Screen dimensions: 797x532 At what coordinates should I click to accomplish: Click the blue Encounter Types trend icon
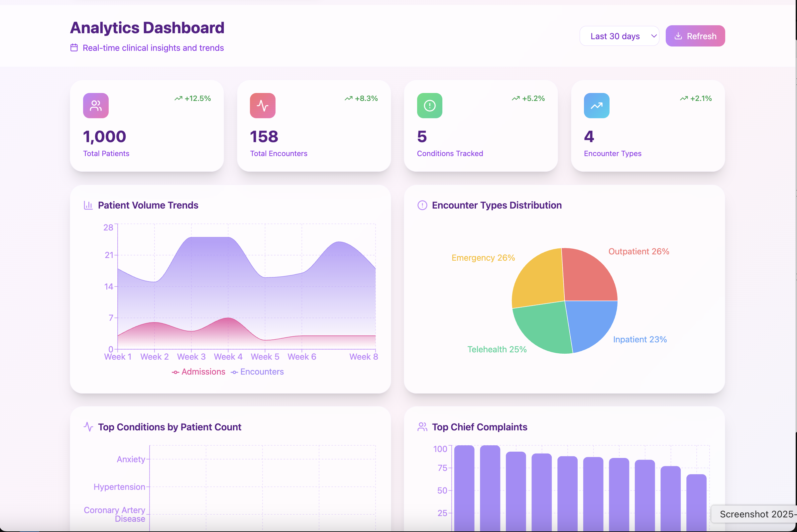click(596, 106)
